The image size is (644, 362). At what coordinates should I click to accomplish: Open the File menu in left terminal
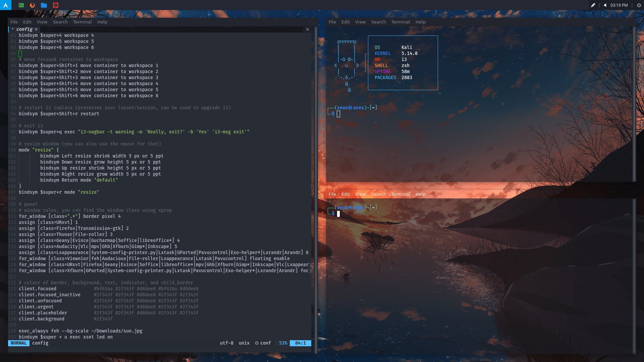[14, 22]
